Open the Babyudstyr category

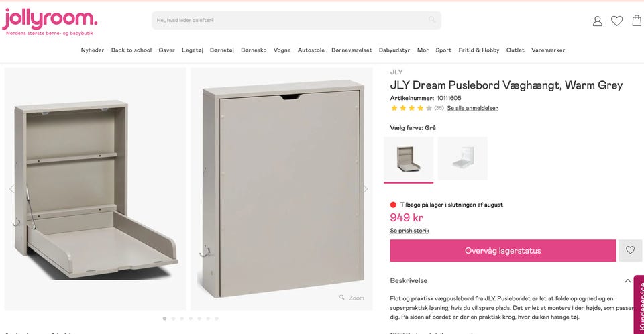(394, 50)
